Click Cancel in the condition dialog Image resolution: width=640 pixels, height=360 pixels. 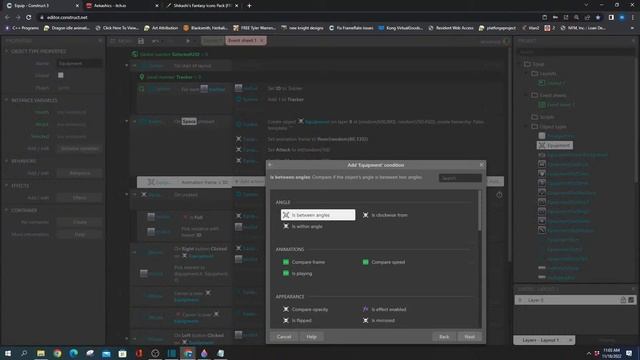[x=284, y=337]
